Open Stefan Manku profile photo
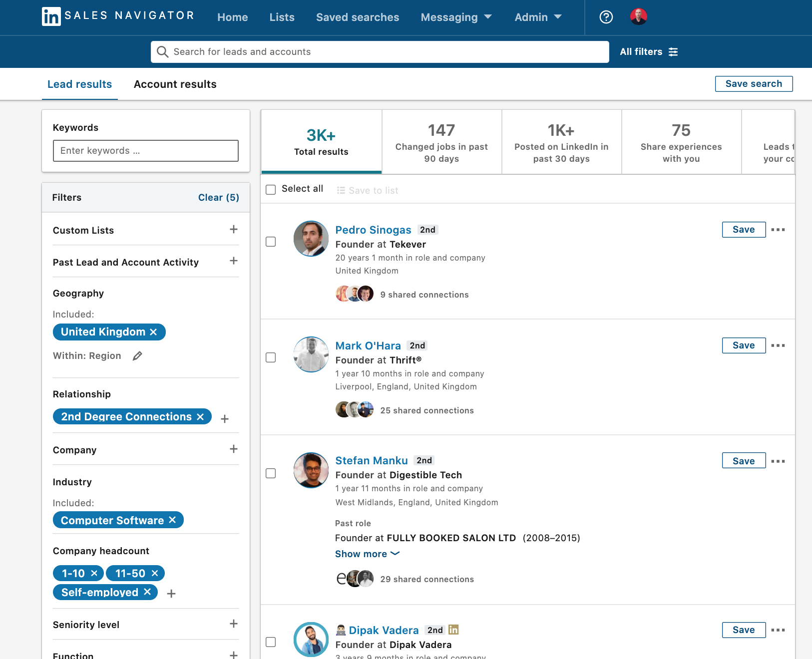Image resolution: width=812 pixels, height=659 pixels. 311,470
